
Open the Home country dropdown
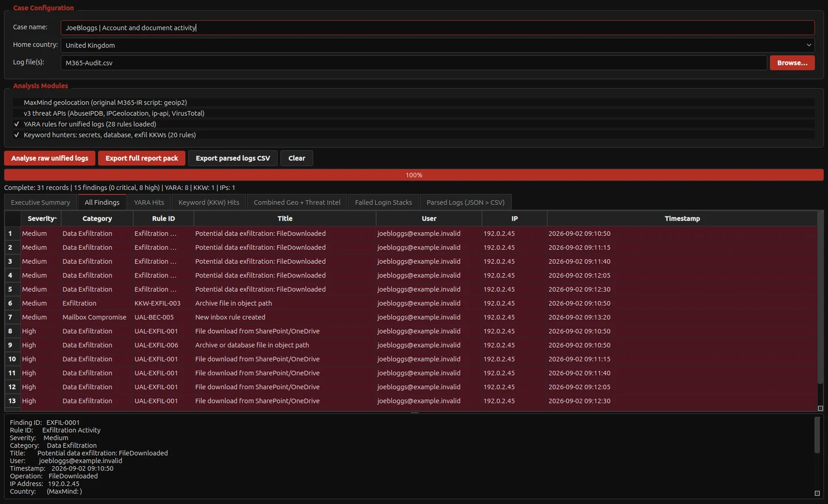pyautogui.click(x=438, y=45)
